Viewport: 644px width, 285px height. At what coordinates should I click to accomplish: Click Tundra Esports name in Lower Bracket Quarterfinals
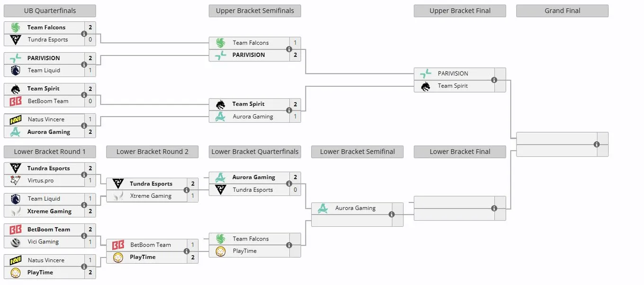(x=253, y=190)
